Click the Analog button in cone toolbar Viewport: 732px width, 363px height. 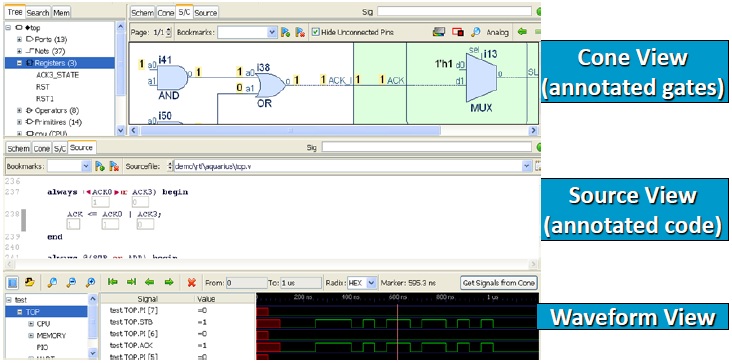[497, 32]
